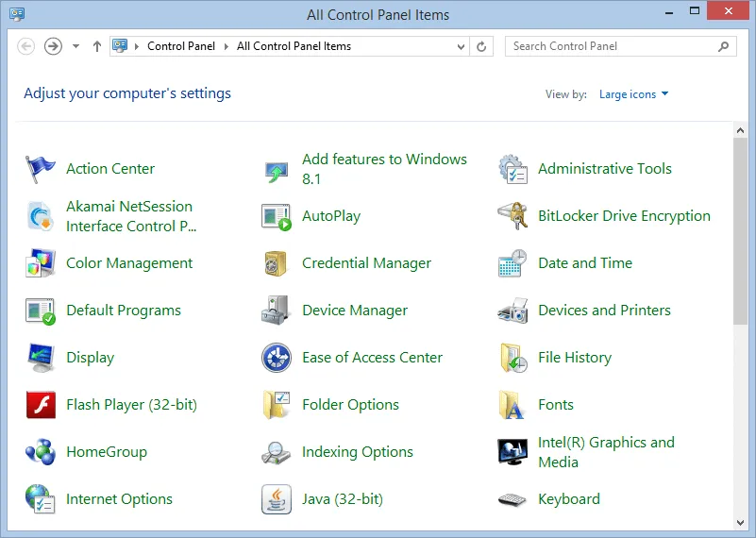Open the Ease of Access Center icon
This screenshot has width=756, height=538.
pyautogui.click(x=276, y=358)
